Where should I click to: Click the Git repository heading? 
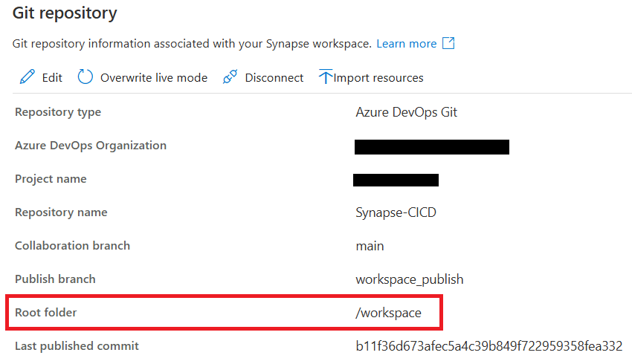(65, 13)
